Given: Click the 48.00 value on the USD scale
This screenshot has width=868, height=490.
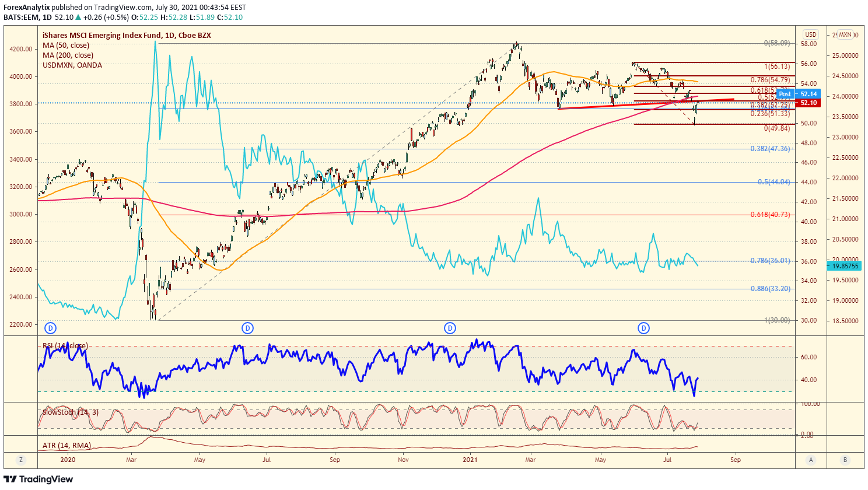Looking at the screenshot, I should 808,143.
